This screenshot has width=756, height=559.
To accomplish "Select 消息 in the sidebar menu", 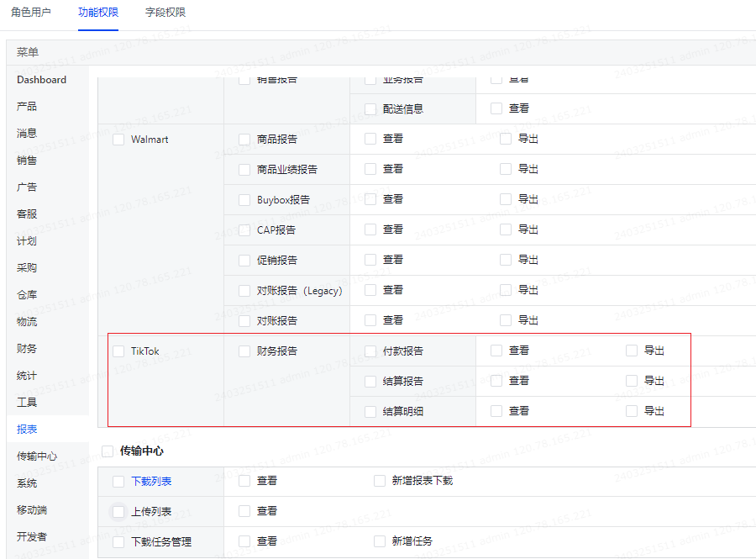I will (27, 134).
